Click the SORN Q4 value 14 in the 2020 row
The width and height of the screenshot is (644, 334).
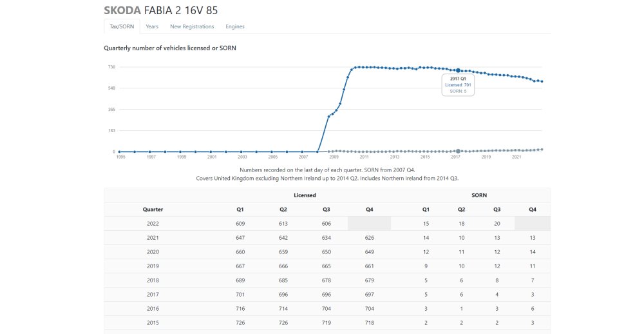(x=533, y=252)
